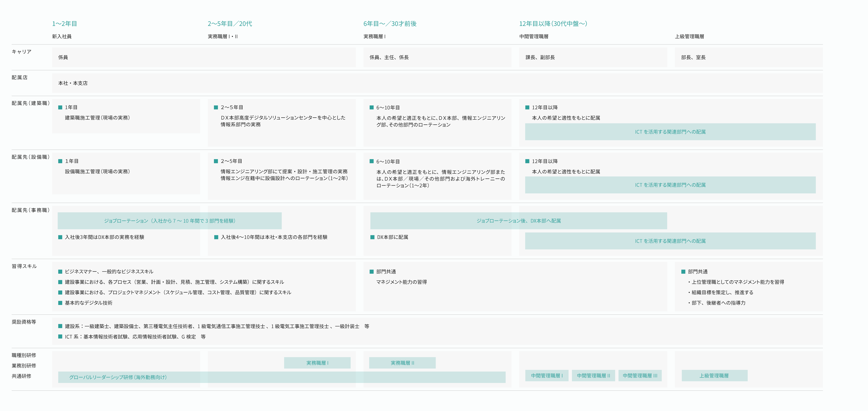868x411 pixels.
Task: Click the 6年目〜/30才前後 column heading
Action: 390,24
